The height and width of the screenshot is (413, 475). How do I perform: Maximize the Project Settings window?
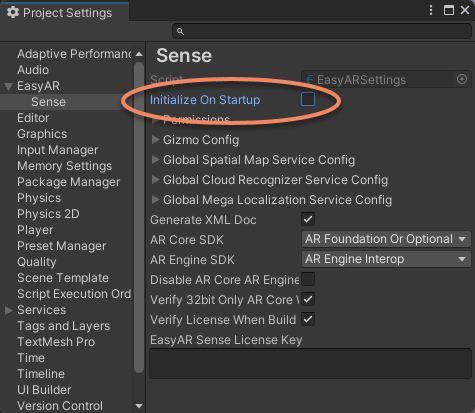click(x=449, y=10)
